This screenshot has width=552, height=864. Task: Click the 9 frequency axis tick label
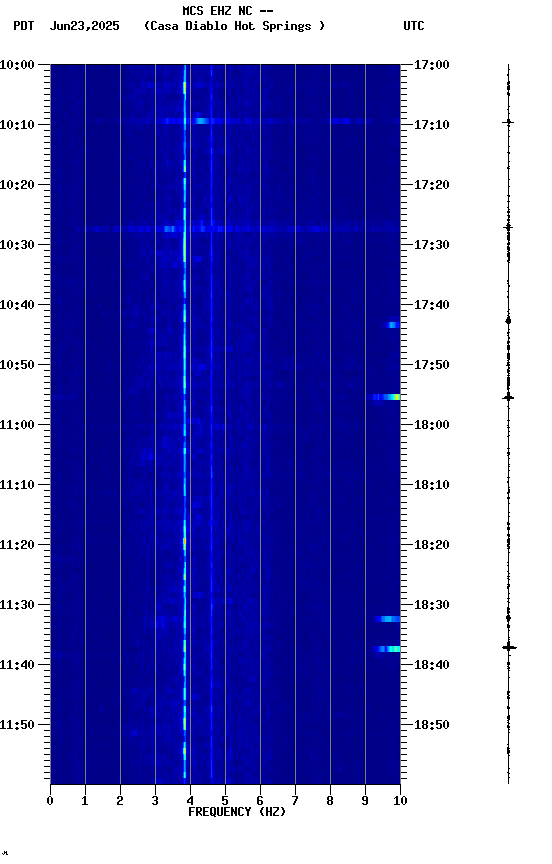(x=365, y=801)
